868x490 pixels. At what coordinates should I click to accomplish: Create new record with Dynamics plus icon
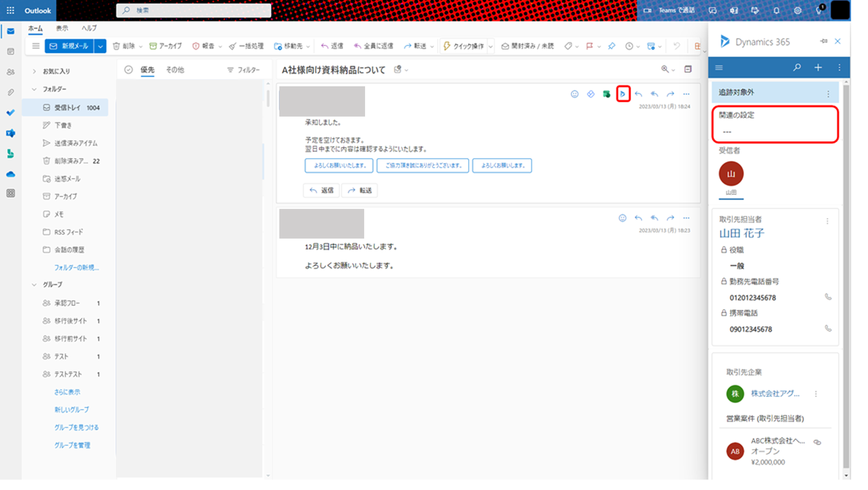pyautogui.click(x=818, y=68)
